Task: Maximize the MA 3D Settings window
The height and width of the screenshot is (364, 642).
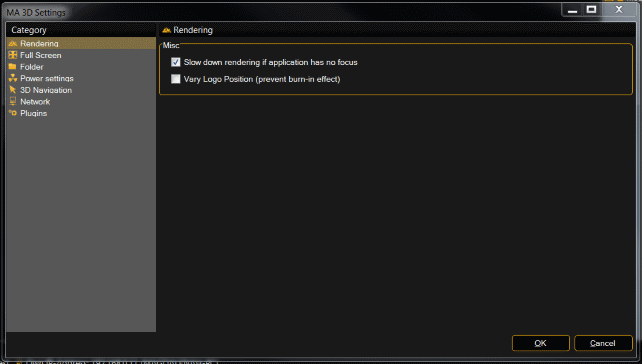Action: coord(591,10)
